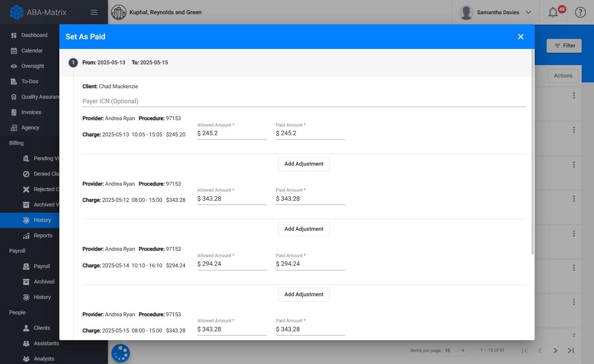The image size is (594, 364).
Task: Open the Clients person icon
Action: [x=26, y=328]
